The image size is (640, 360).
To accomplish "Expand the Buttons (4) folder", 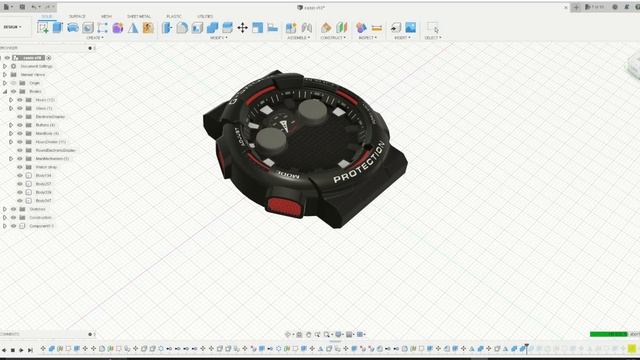I will pyautogui.click(x=11, y=125).
